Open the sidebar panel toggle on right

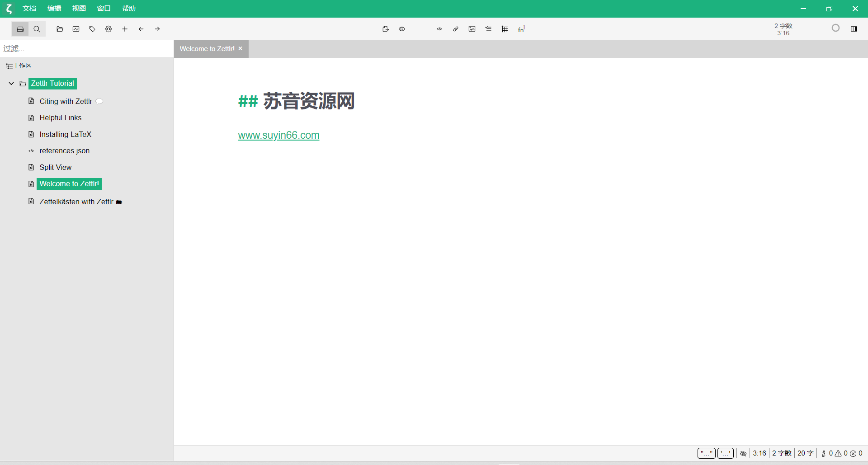pos(854,28)
